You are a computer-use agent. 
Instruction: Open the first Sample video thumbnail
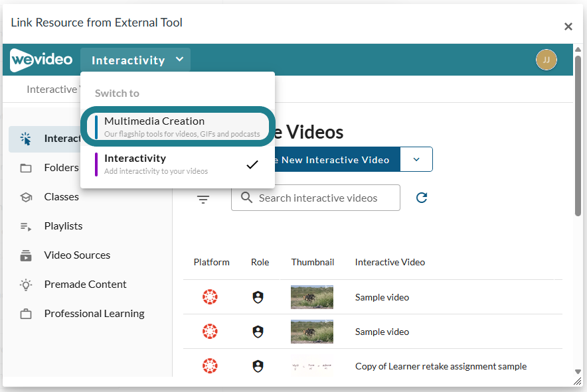click(x=312, y=297)
